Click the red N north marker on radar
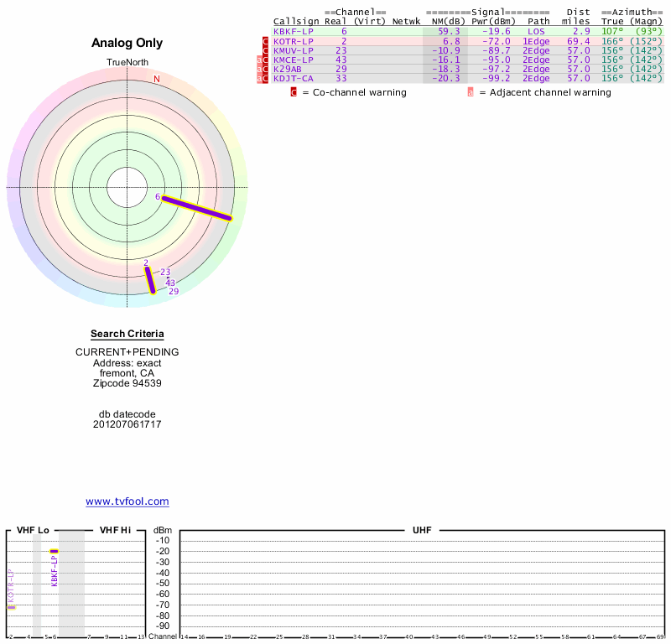This screenshot has height=644, width=671. (156, 79)
